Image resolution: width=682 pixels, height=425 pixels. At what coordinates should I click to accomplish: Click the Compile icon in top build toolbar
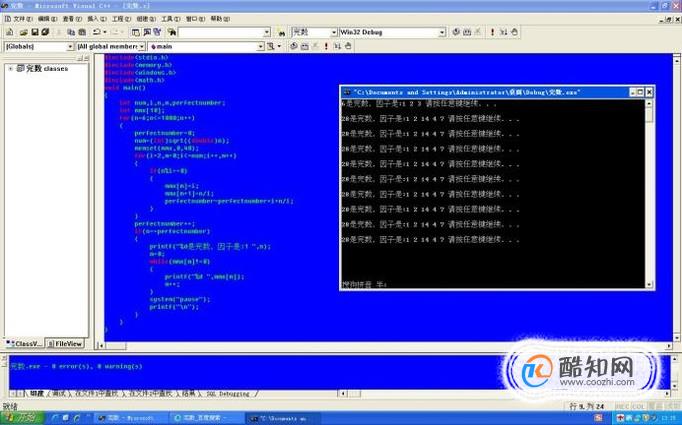pos(456,32)
